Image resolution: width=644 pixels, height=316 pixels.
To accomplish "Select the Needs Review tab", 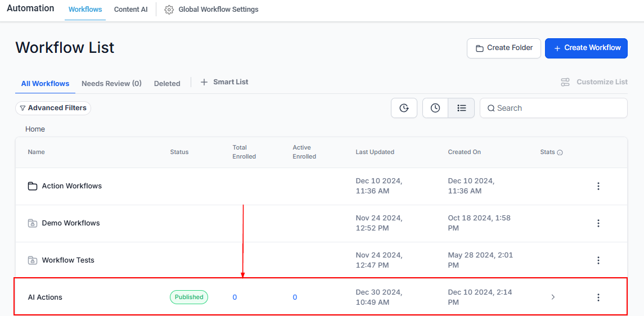I will pos(111,83).
